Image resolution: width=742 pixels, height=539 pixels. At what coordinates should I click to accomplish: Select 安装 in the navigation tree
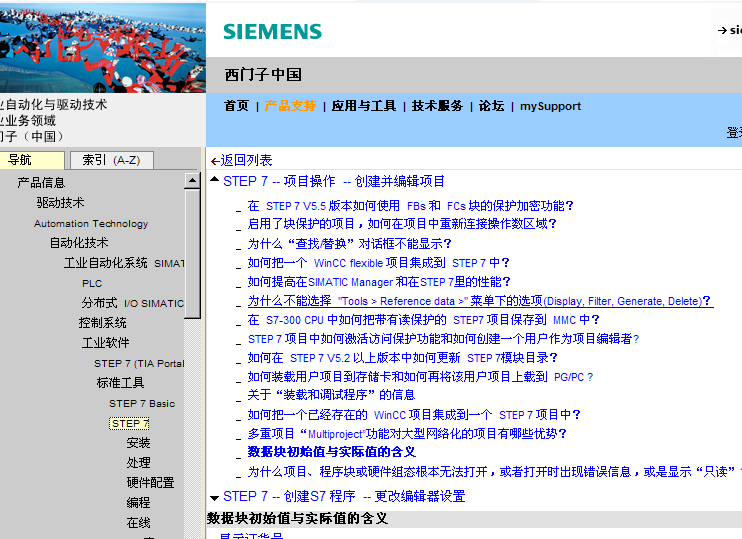(x=138, y=443)
